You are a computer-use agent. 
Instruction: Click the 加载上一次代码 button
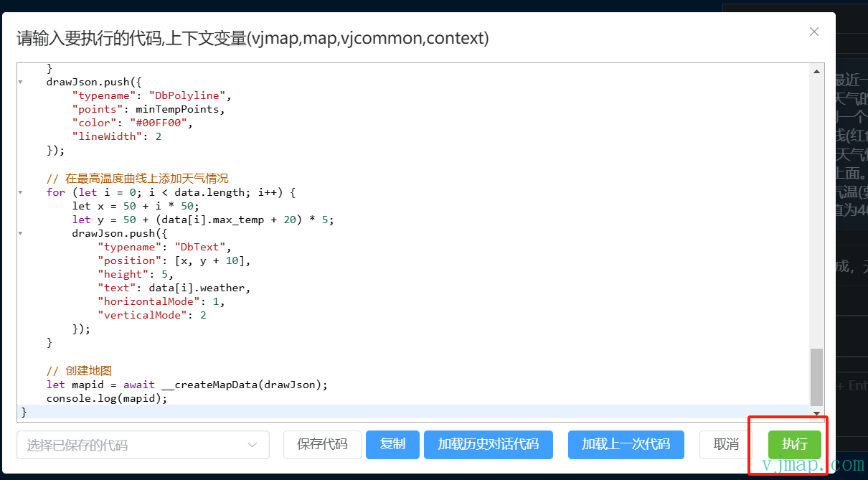[x=626, y=444]
